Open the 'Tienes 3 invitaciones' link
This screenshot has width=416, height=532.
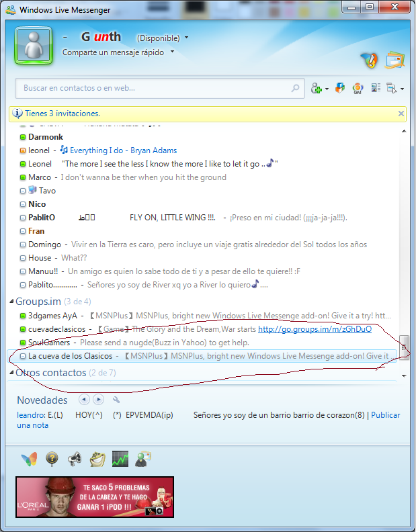(63, 114)
